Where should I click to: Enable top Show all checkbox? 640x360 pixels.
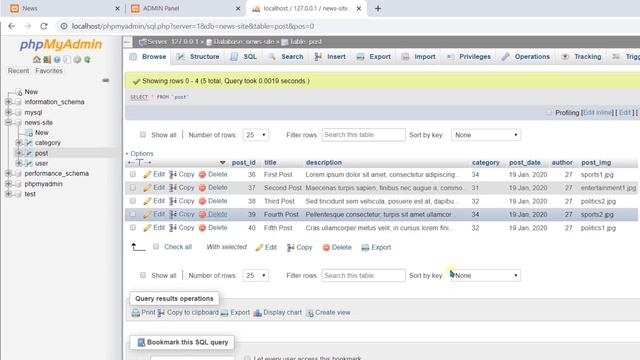[x=143, y=134]
